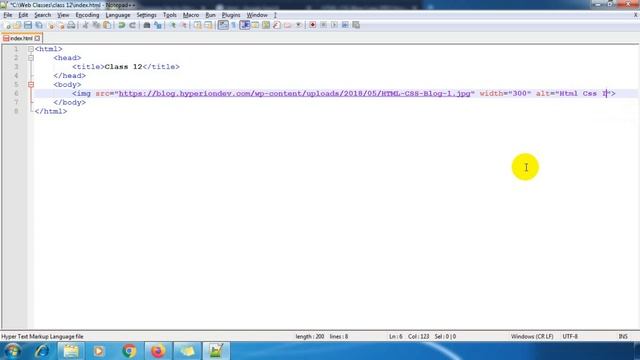Toggle Folder as Workspace icon
This screenshot has width=640, height=360.
pos(287,25)
